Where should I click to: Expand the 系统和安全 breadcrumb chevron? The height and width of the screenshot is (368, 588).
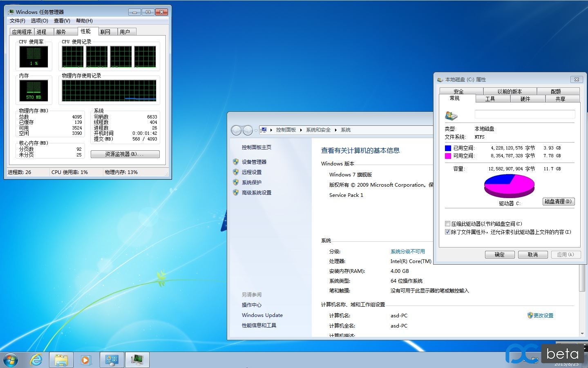335,130
